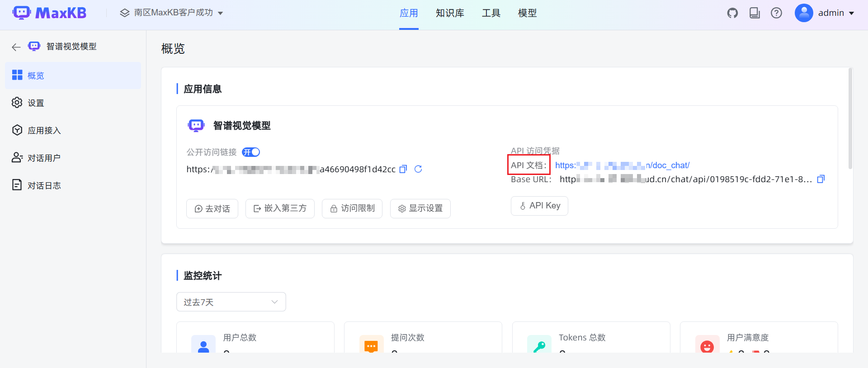Viewport: 868px width, 368px height.
Task: Toggle the 公开访问链接 switch
Action: click(x=251, y=152)
